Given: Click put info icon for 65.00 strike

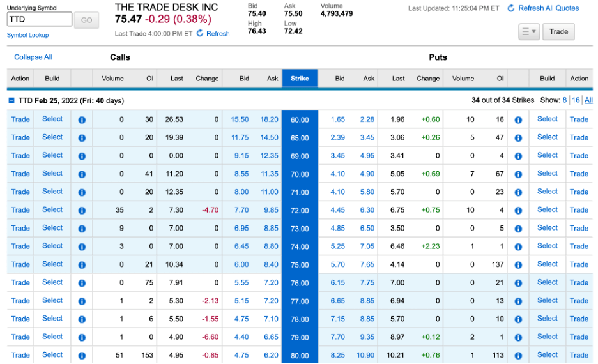Looking at the screenshot, I should (x=518, y=138).
